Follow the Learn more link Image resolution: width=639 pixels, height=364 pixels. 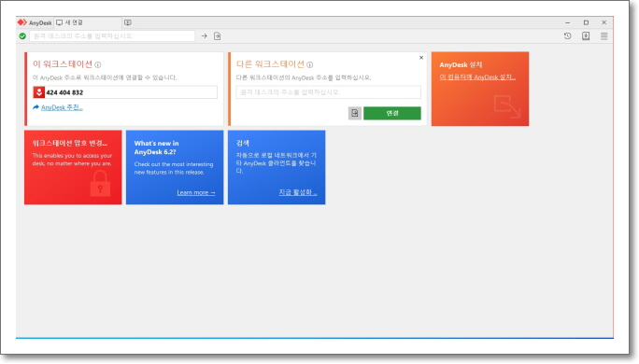click(196, 192)
